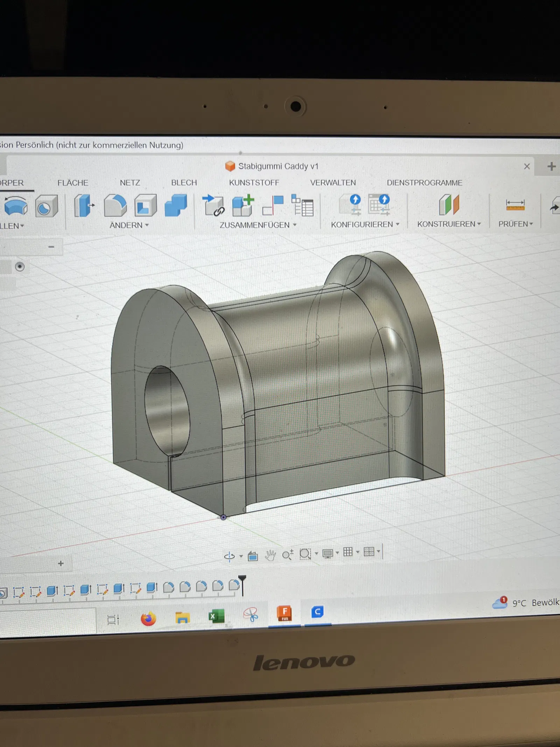The image size is (560, 747).
Task: Go to the Kunststoff tab
Action: coord(254,182)
